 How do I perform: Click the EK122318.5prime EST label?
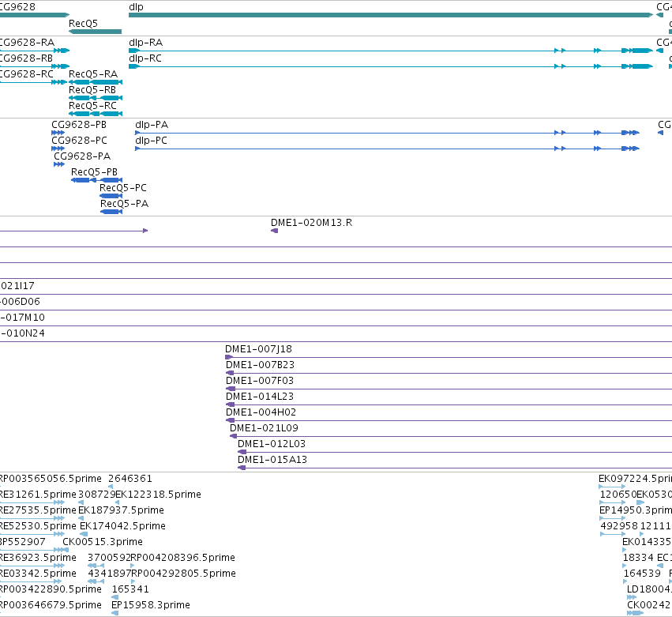(x=158, y=495)
